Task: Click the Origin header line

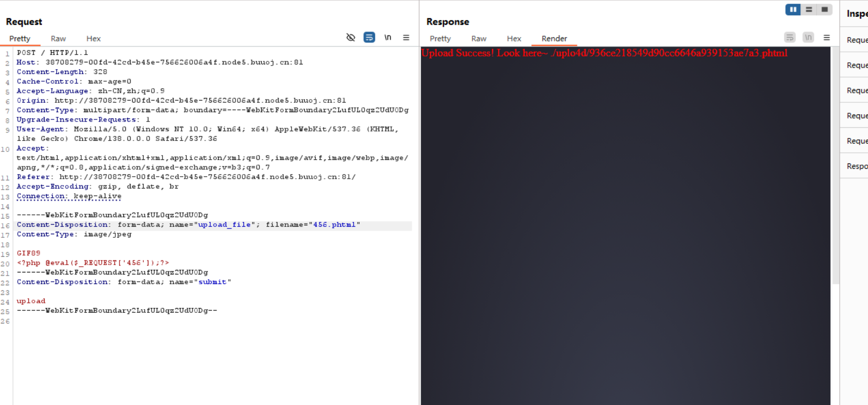Action: pos(181,101)
